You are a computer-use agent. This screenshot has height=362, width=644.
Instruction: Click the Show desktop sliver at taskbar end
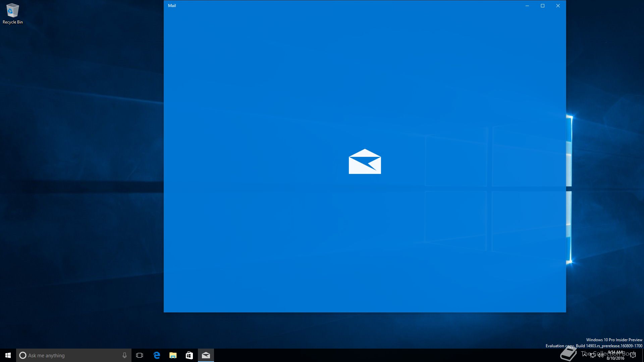coord(643,355)
